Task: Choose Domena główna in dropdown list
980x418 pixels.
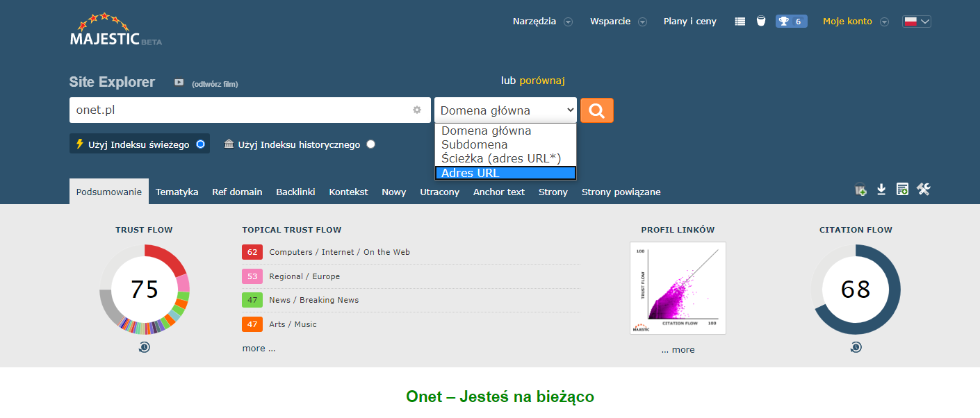Action: pos(505,131)
